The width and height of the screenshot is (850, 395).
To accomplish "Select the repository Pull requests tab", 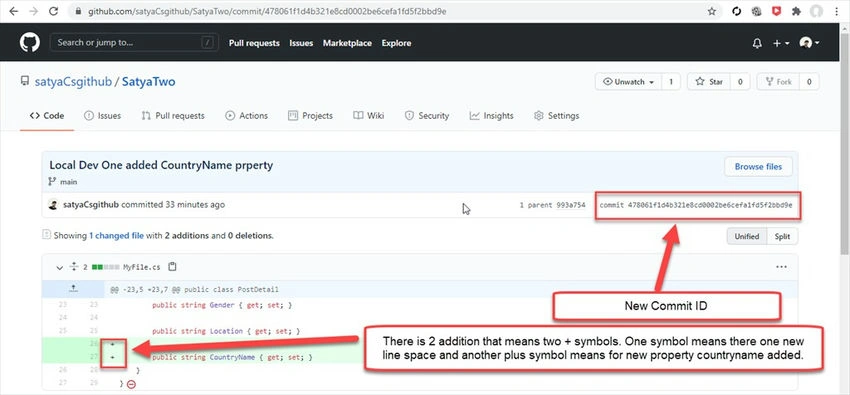I will click(173, 115).
